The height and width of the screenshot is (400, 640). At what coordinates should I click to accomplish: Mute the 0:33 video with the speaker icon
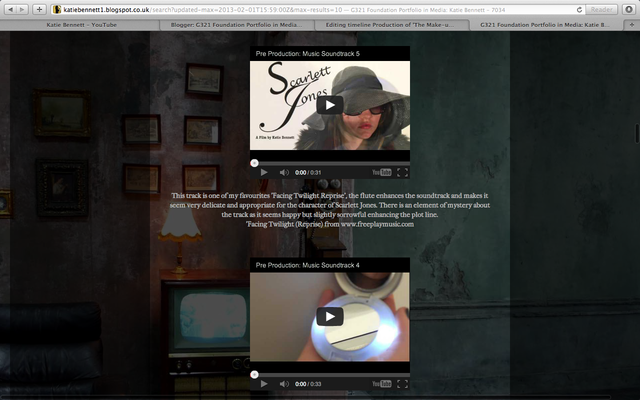(284, 384)
